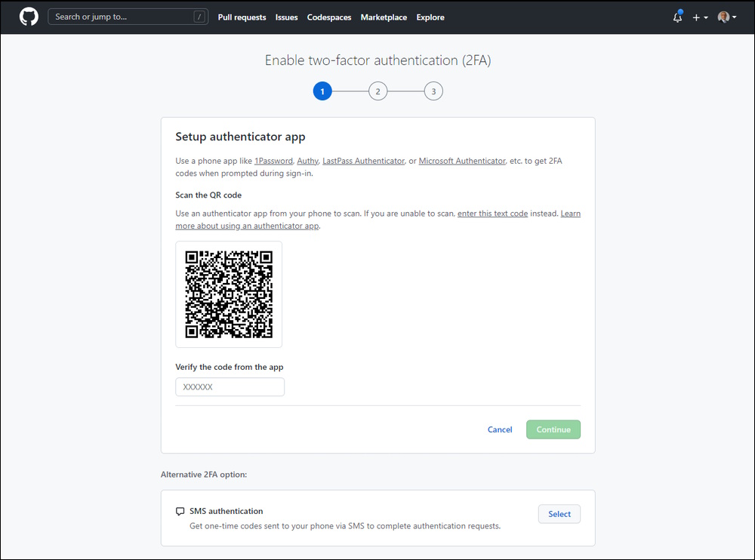The width and height of the screenshot is (755, 560).
Task: Open Marketplace in the top navigation
Action: point(384,17)
